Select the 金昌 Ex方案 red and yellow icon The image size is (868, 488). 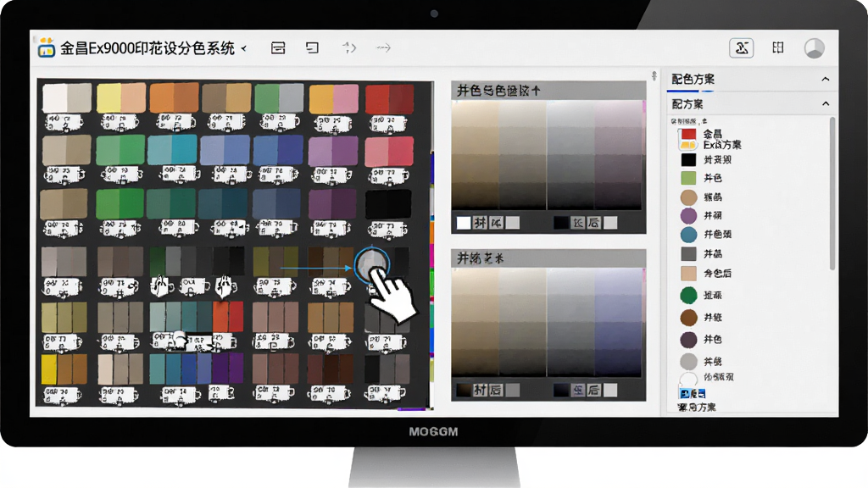[688, 139]
